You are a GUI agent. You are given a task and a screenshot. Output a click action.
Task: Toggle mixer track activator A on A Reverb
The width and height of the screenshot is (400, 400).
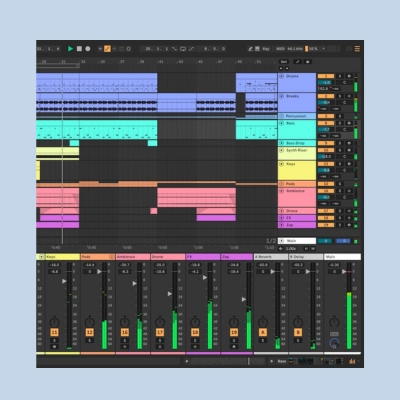click(263, 332)
